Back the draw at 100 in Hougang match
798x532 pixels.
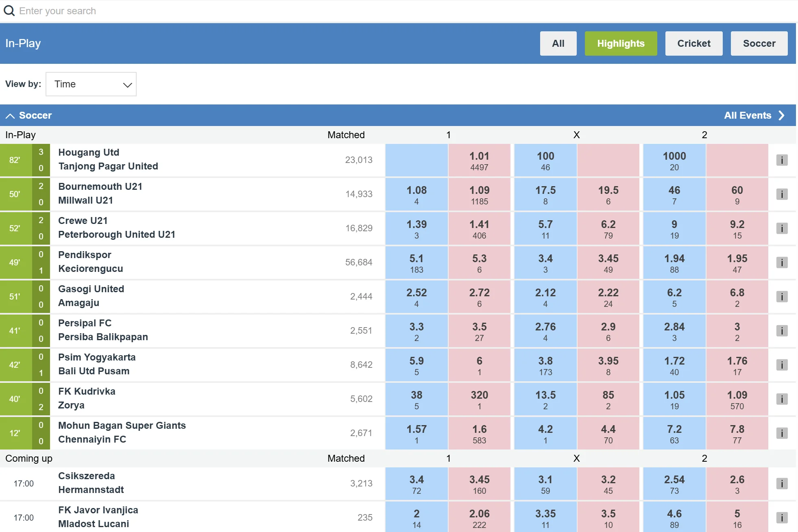coord(545,160)
